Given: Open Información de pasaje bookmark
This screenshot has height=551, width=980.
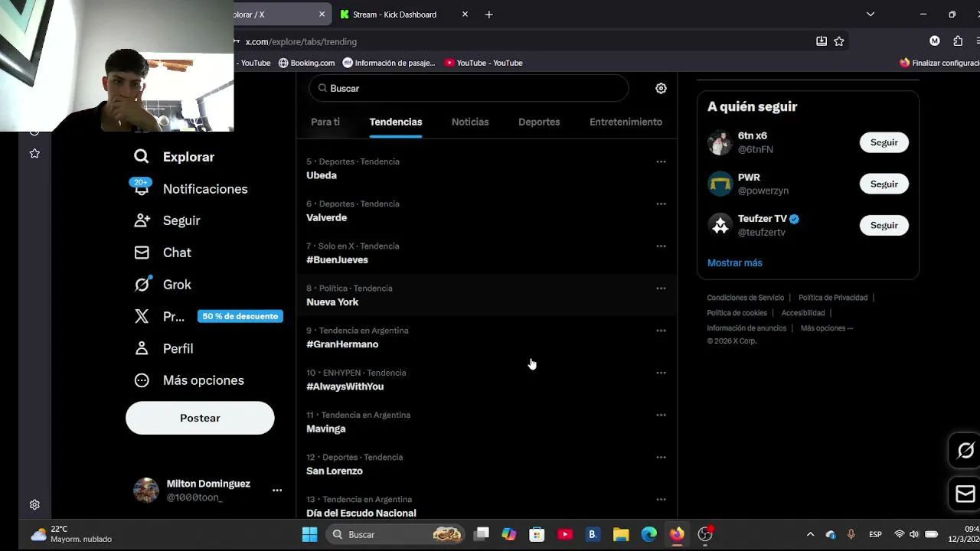Looking at the screenshot, I should [389, 63].
